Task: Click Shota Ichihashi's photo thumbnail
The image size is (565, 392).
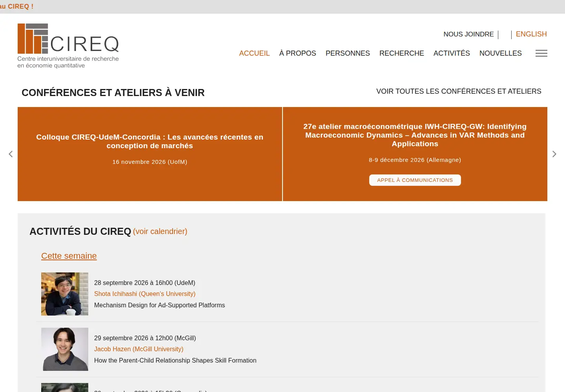Action: pyautogui.click(x=65, y=294)
